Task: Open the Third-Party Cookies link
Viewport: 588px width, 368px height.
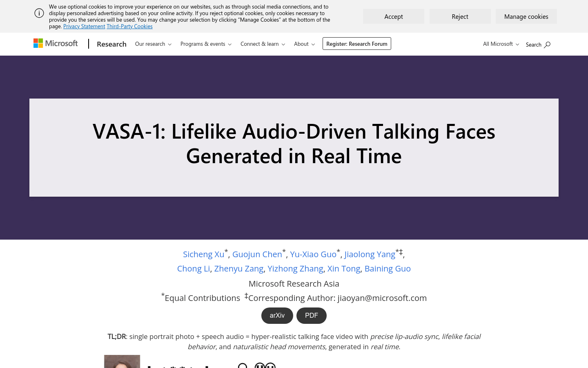Action: point(129,26)
